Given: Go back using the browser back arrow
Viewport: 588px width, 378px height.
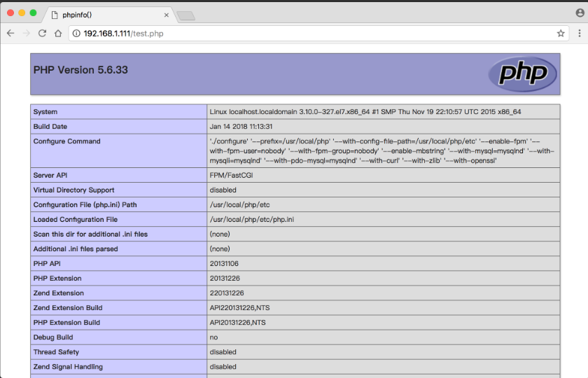Looking at the screenshot, I should [10, 34].
